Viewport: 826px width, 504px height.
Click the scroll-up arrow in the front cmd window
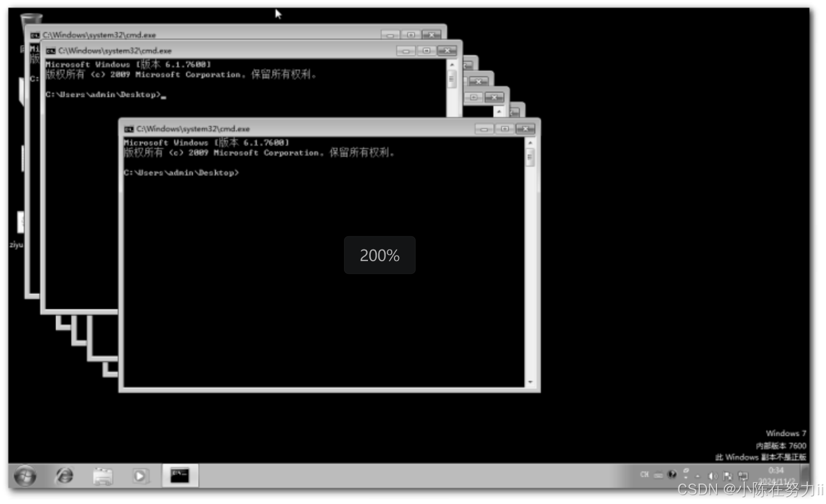point(530,143)
